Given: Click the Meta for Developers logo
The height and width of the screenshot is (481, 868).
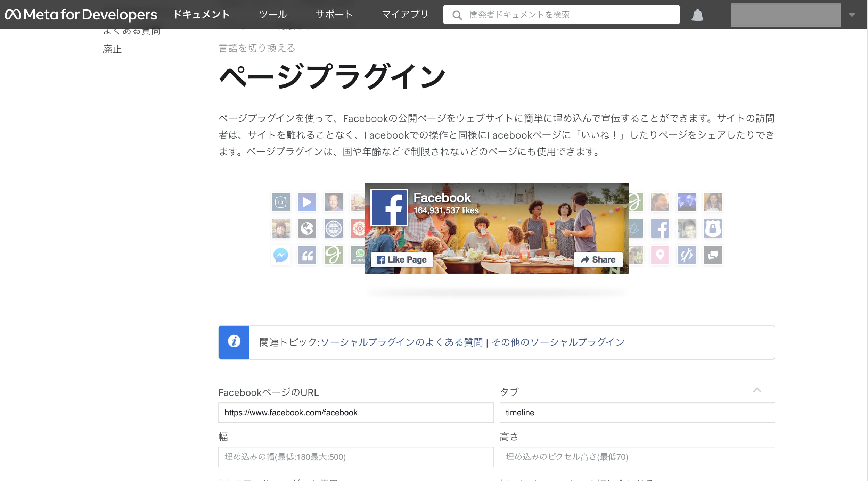Looking at the screenshot, I should click(x=81, y=14).
